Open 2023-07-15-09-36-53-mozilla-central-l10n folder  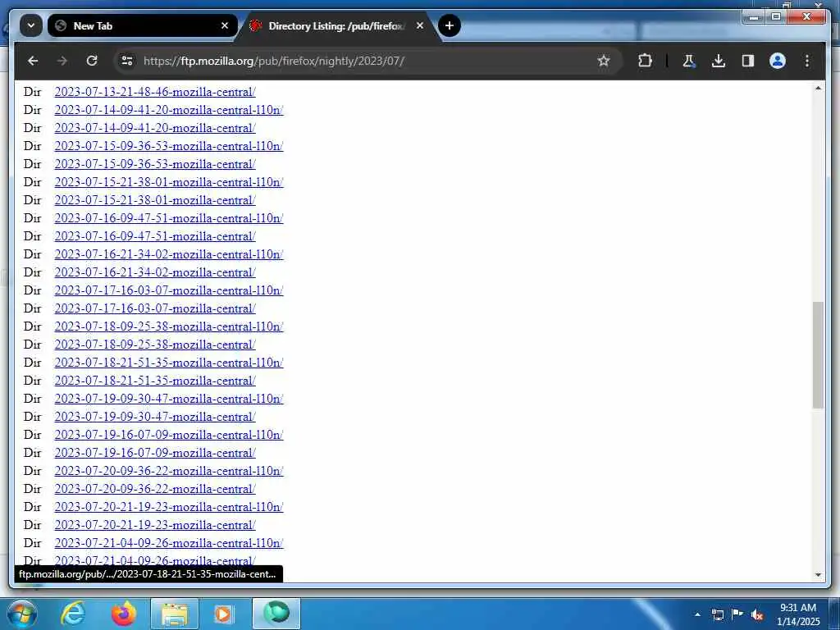tap(169, 146)
